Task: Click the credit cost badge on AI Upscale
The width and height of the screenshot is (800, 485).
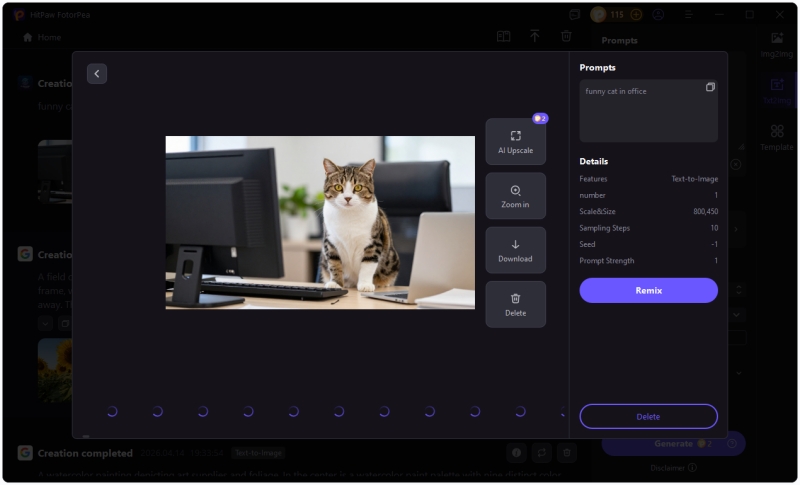Action: pos(540,118)
